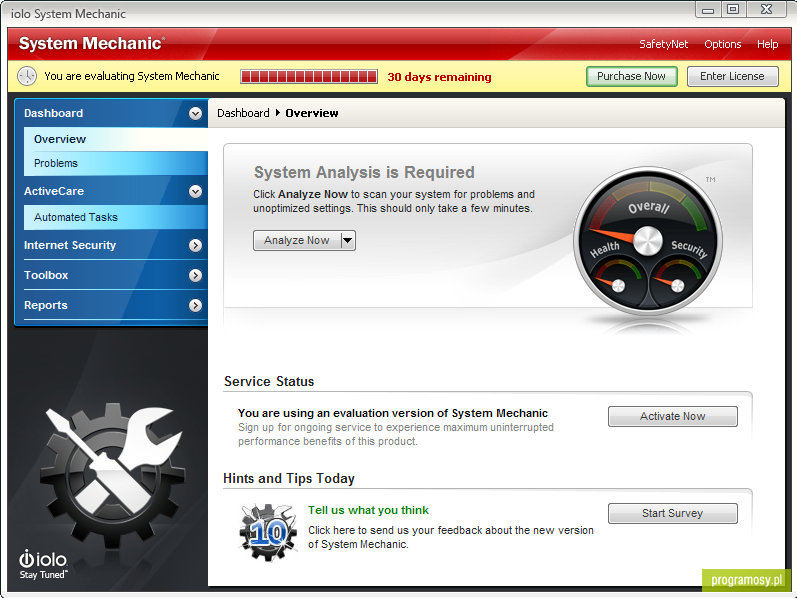Viewport: 797px width, 598px height.
Task: Collapse the ActiveCare section chevron
Action: coord(195,191)
